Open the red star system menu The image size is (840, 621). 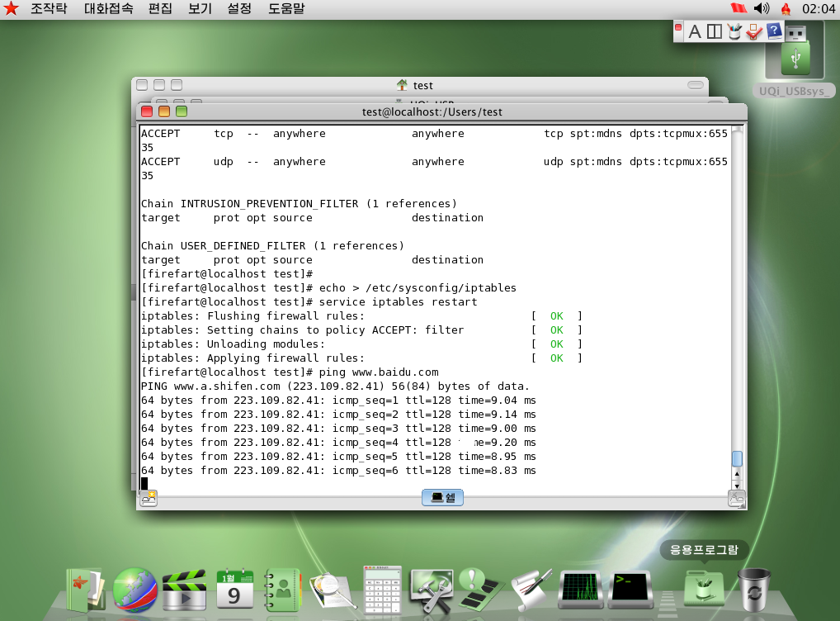[11, 9]
